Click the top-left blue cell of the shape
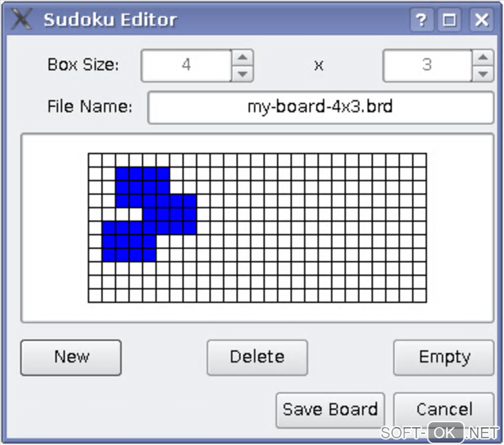Viewport: 504px width, 445px height. coord(123,174)
